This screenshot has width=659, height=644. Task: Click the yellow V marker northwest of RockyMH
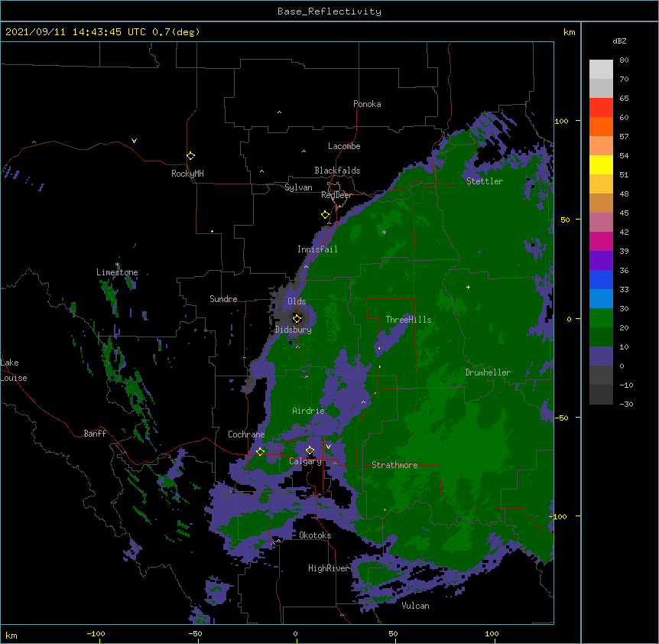[134, 141]
